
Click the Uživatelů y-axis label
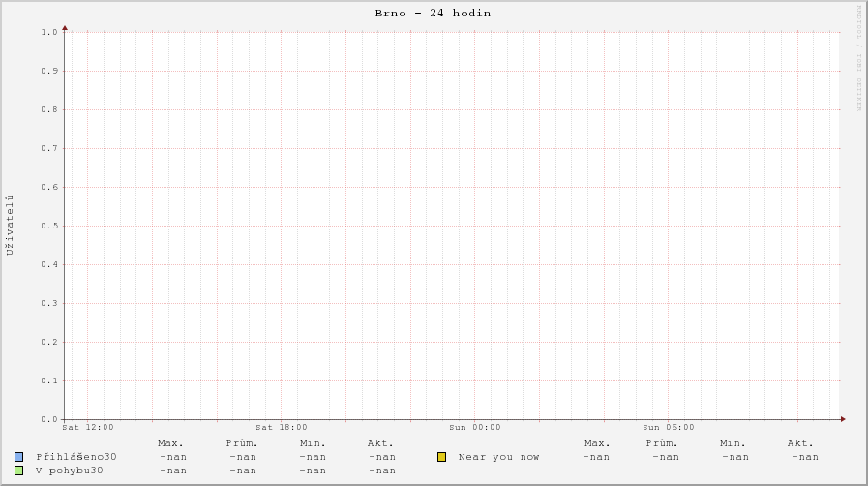click(11, 225)
